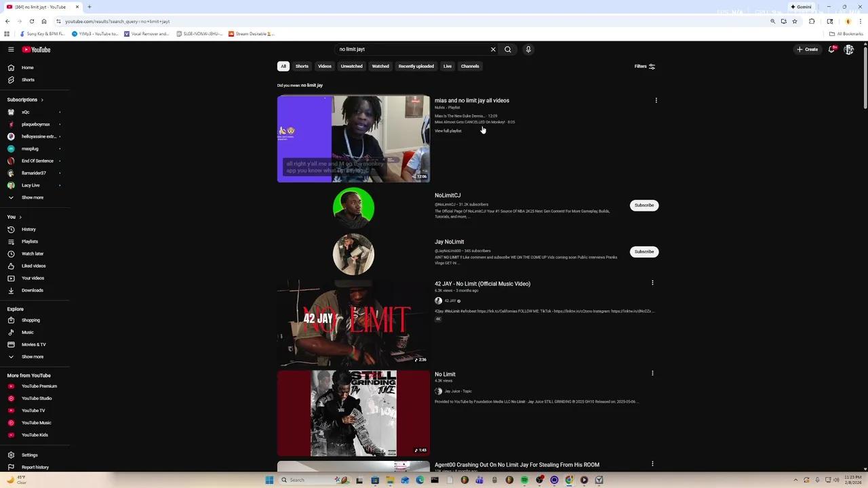This screenshot has height=488, width=868.
Task: Click the 'no limit jay' suggestion
Action: (312, 85)
